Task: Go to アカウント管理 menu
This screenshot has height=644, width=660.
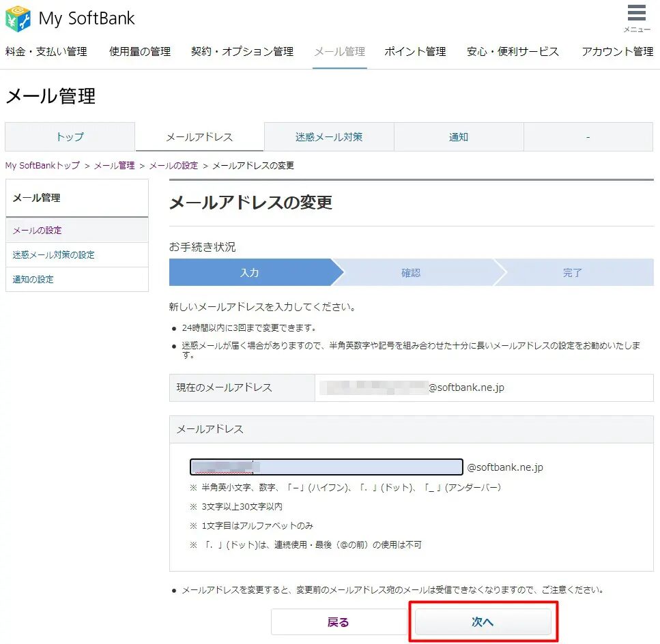Action: (x=617, y=52)
